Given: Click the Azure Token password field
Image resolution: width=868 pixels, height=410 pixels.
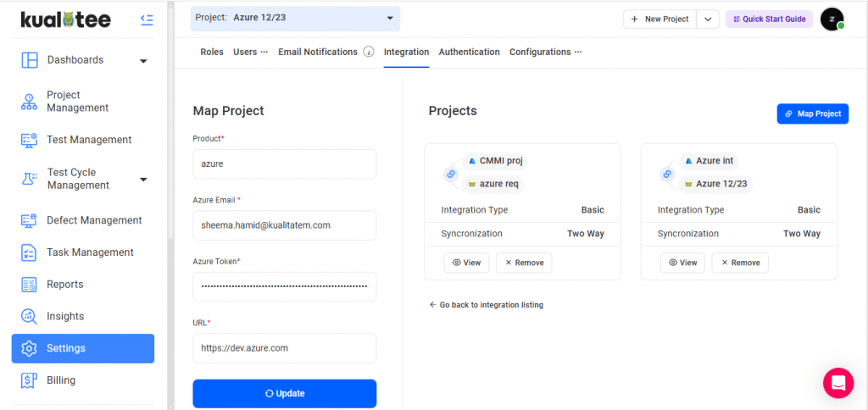Looking at the screenshot, I should coord(285,286).
